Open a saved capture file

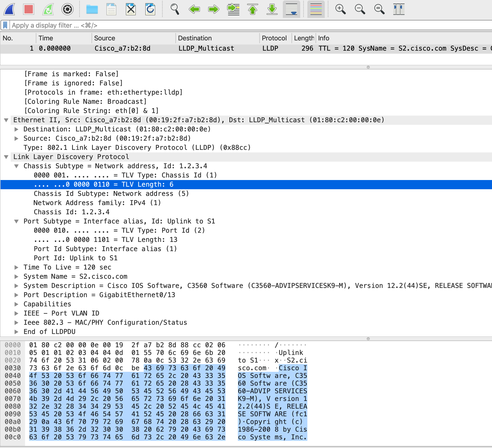click(x=92, y=9)
